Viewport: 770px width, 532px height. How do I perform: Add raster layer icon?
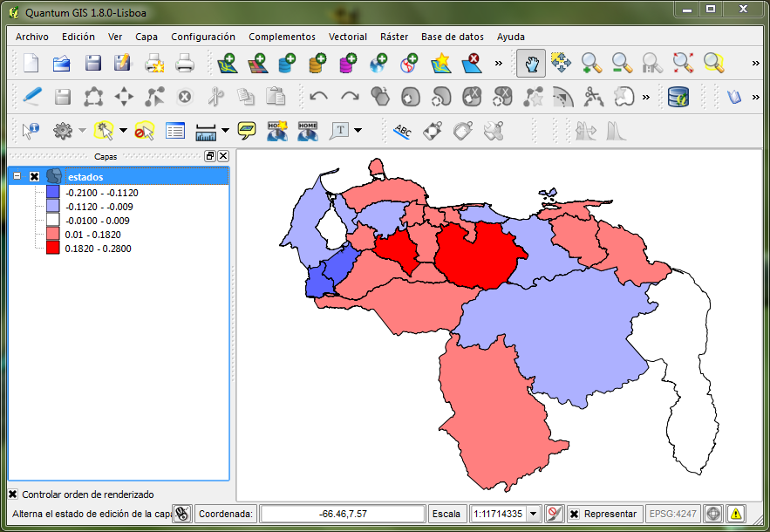tap(257, 64)
